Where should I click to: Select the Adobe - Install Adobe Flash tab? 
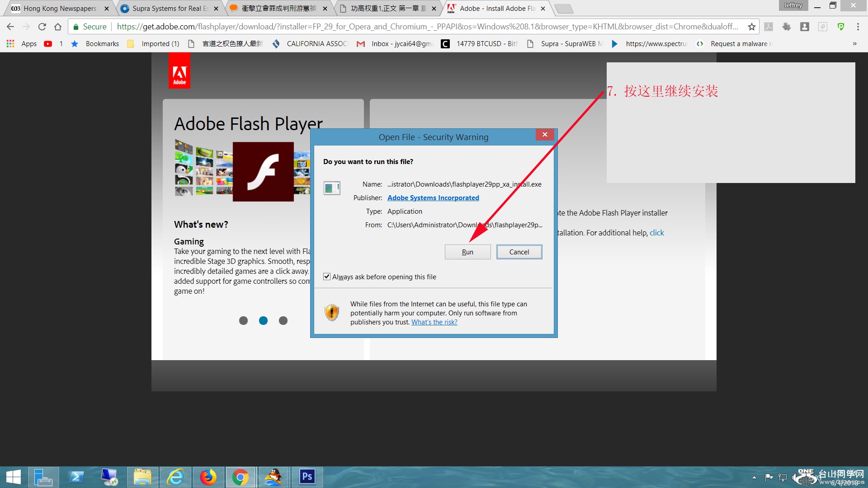point(496,8)
